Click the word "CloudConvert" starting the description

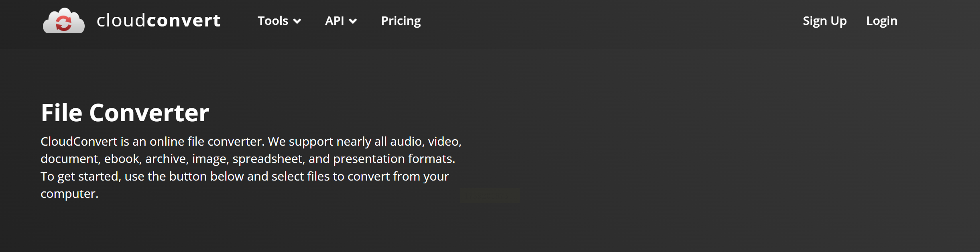pos(79,142)
